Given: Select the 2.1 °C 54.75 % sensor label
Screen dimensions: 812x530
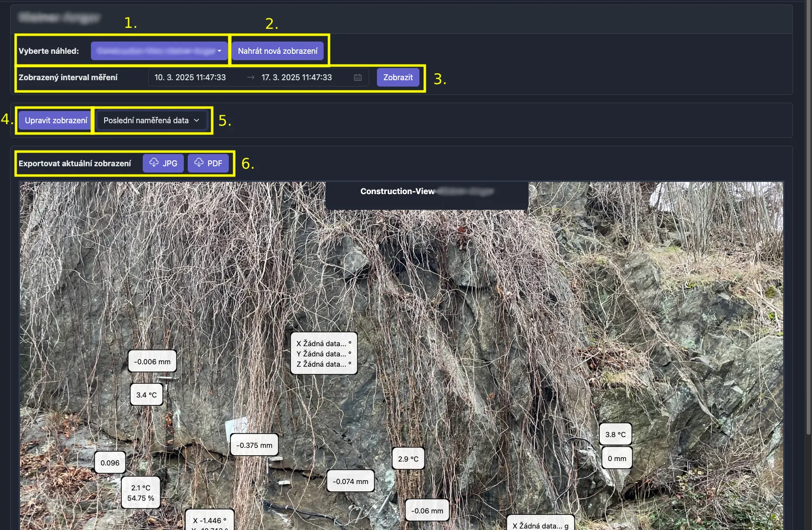Looking at the screenshot, I should point(141,493).
